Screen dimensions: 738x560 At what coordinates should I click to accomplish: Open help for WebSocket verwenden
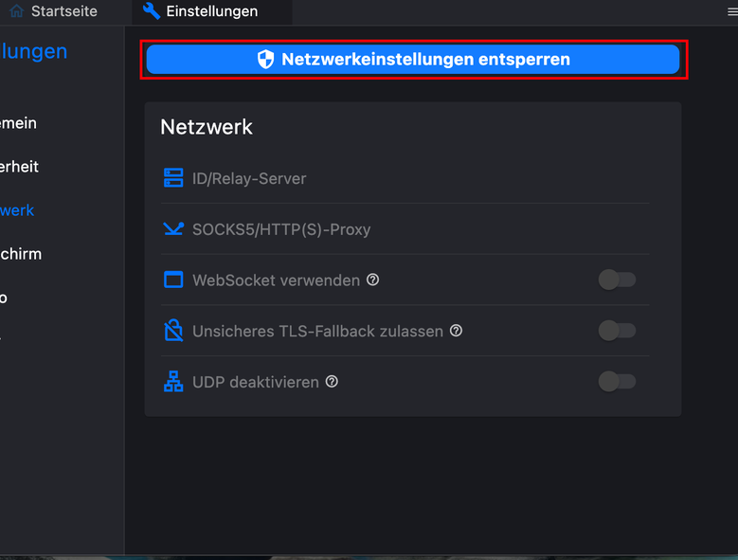(x=372, y=280)
